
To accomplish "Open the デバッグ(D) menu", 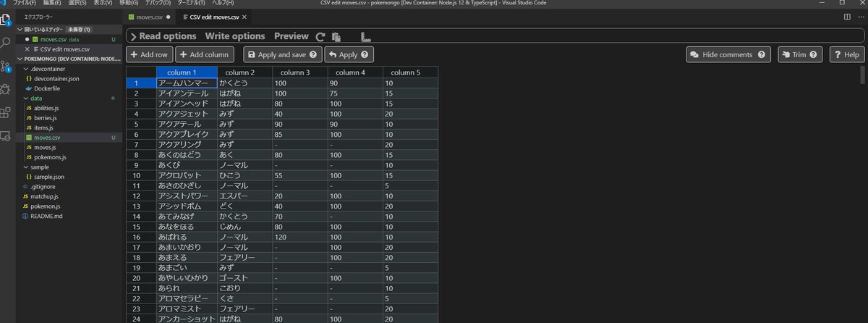I will click(158, 3).
